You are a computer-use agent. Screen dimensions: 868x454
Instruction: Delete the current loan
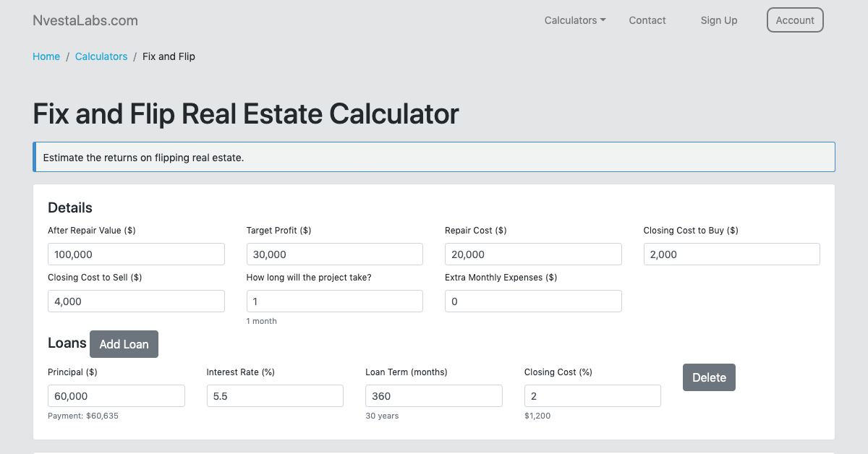pyautogui.click(x=709, y=377)
